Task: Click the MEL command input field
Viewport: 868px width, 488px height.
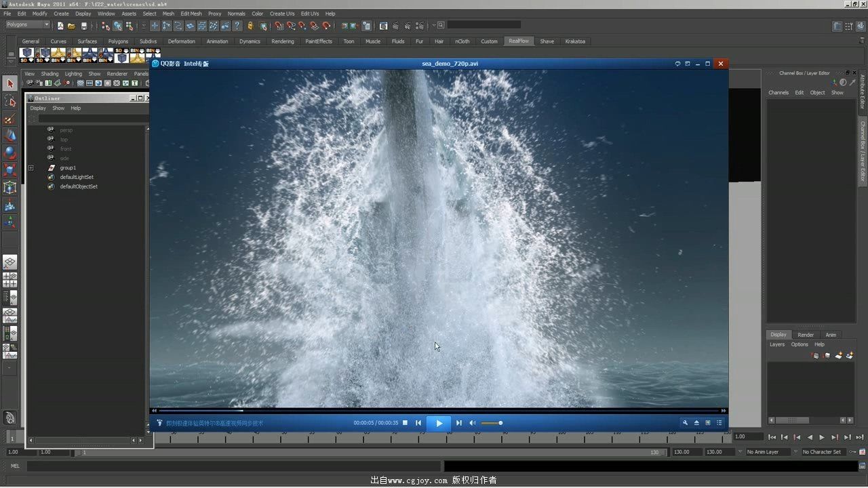Action: pos(233,466)
